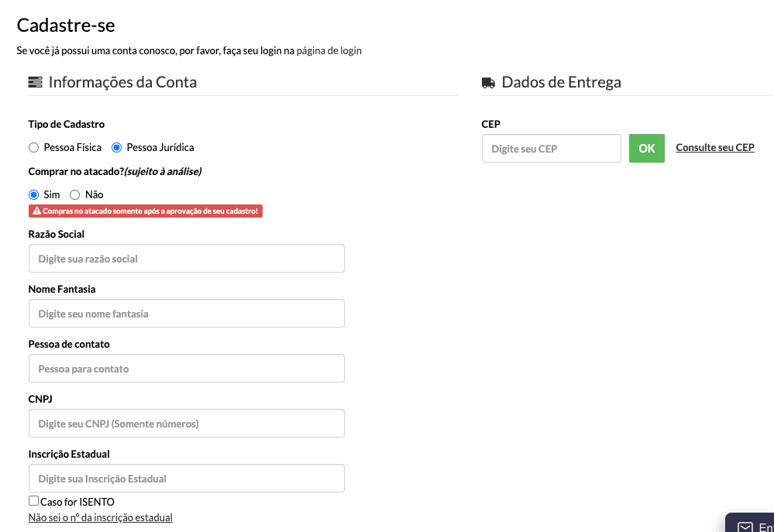Click the CNPJ input field
The image size is (774, 532).
click(x=187, y=423)
